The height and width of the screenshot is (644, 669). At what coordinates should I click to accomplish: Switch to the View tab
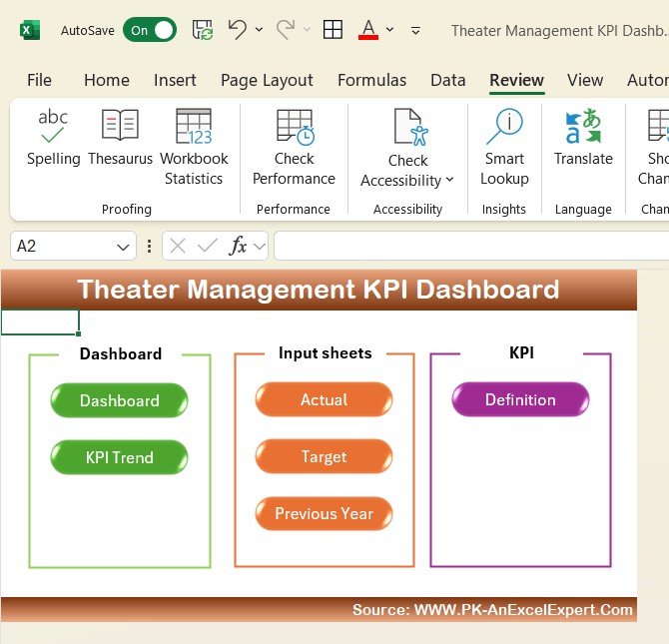pyautogui.click(x=585, y=80)
